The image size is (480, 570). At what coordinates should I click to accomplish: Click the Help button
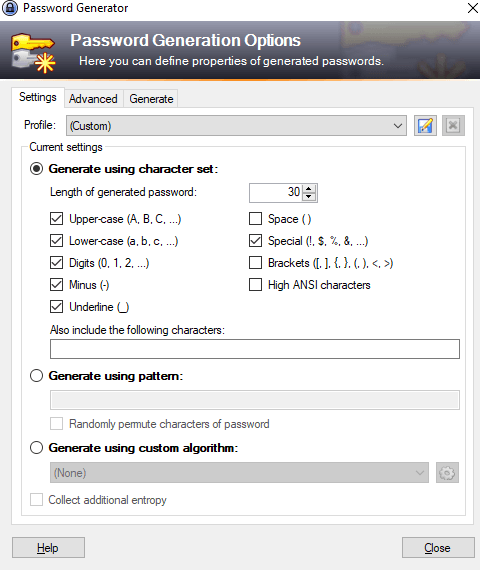48,547
